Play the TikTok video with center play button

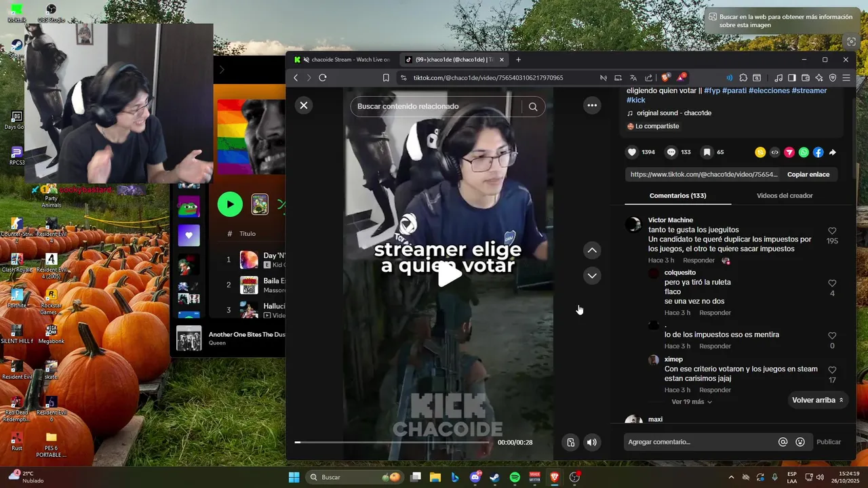point(448,274)
